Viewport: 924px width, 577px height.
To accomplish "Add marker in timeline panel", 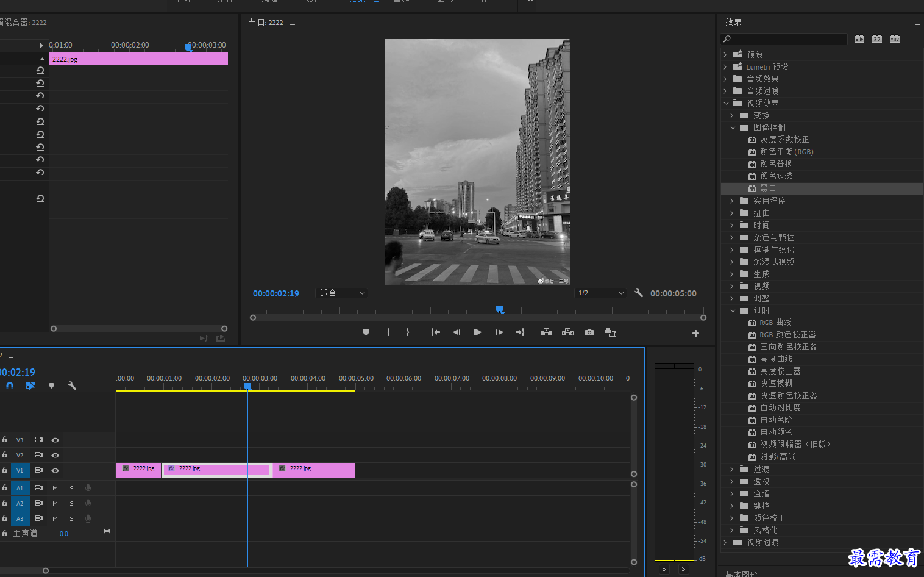I will tap(51, 385).
